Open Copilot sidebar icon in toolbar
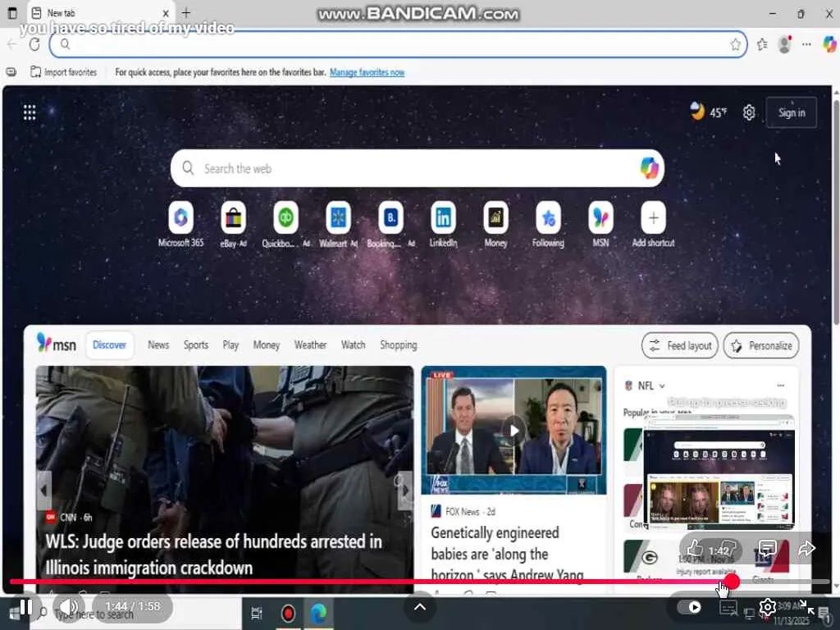Viewport: 840px width, 630px height. point(829,44)
